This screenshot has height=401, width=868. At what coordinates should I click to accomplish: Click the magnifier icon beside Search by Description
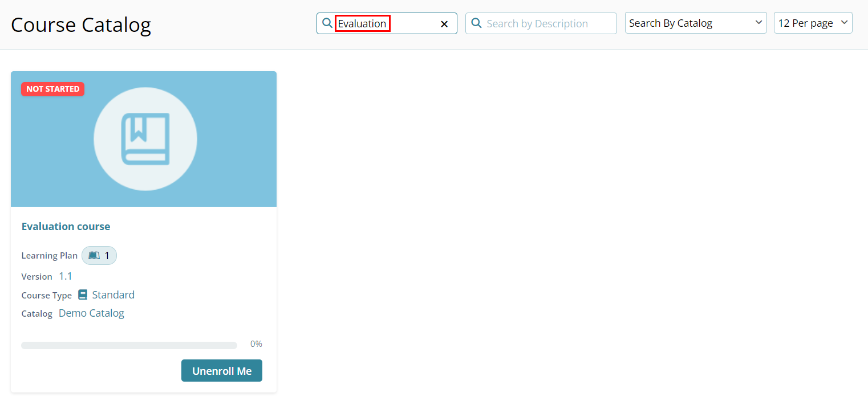pyautogui.click(x=476, y=23)
